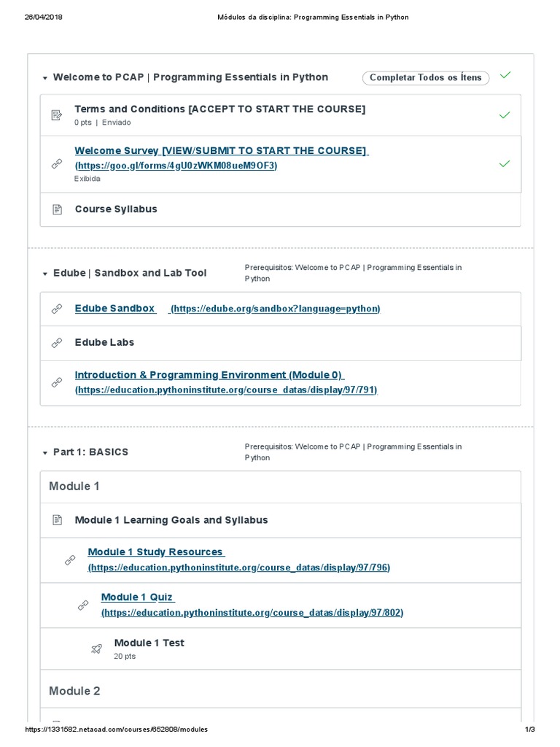Toggle the Terms and Conditions completion checkmark

click(505, 115)
